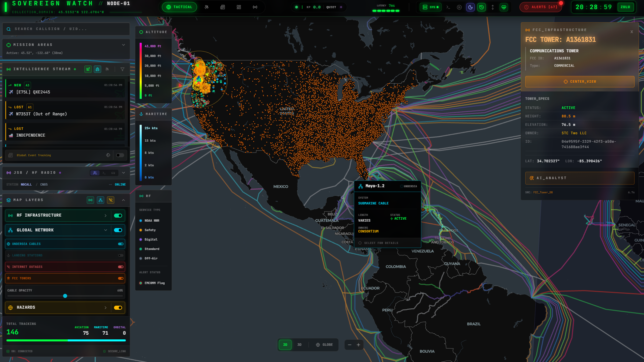
Task: Select the 3D view tab
Action: pyautogui.click(x=299, y=344)
